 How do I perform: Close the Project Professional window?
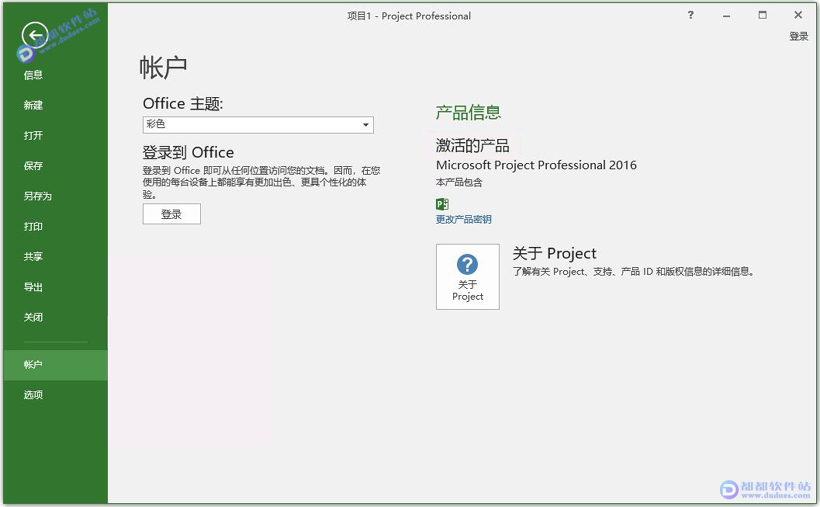[x=798, y=15]
